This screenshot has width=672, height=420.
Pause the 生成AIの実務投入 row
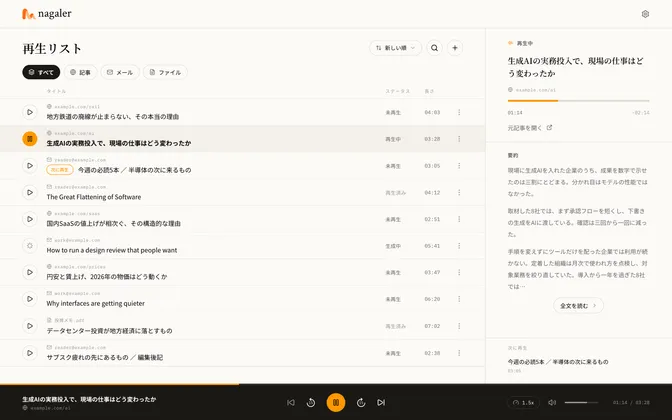30,139
